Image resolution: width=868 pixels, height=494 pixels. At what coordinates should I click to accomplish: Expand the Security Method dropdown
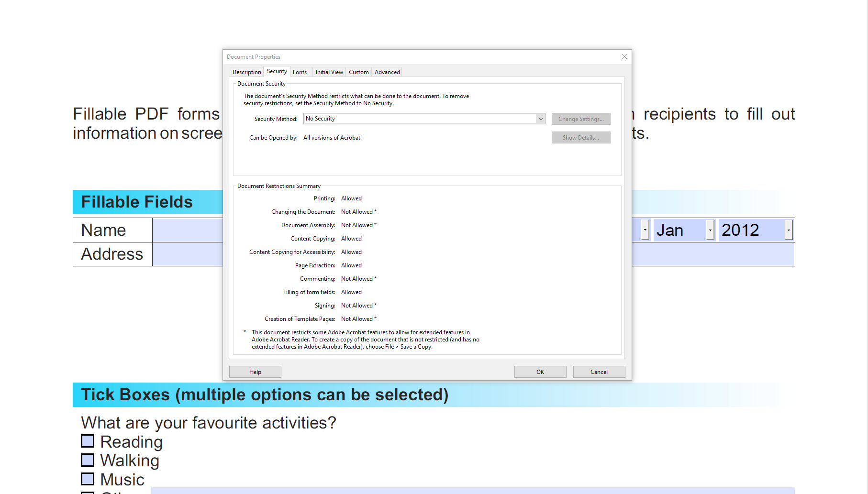[x=541, y=119]
